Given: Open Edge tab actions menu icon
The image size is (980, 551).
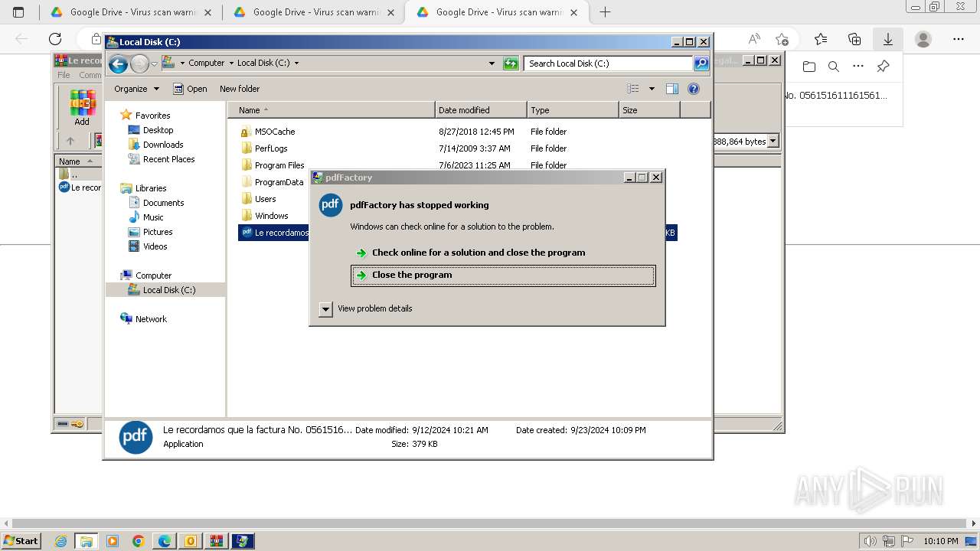Looking at the screenshot, I should coord(19,12).
